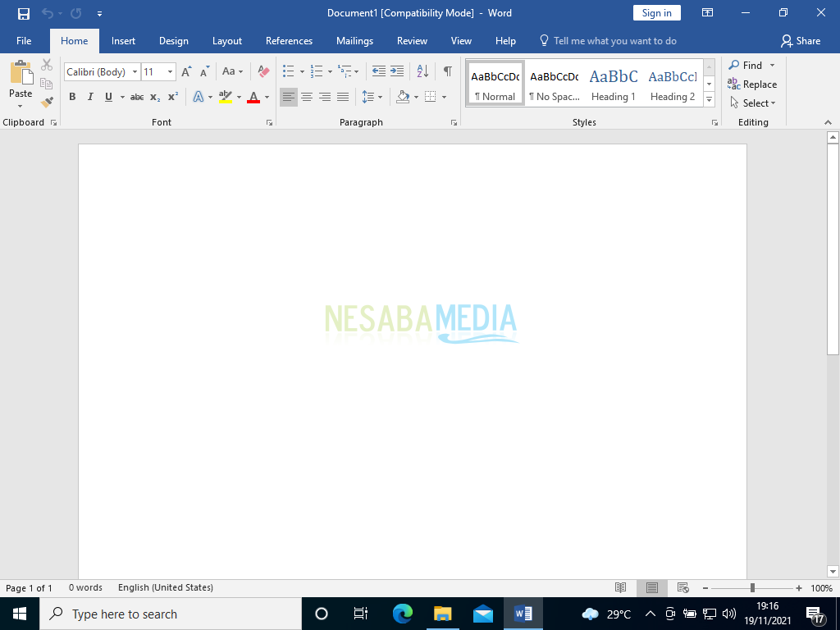Image resolution: width=840 pixels, height=630 pixels.
Task: Click the Save icon in quick access toolbar
Action: [x=24, y=13]
